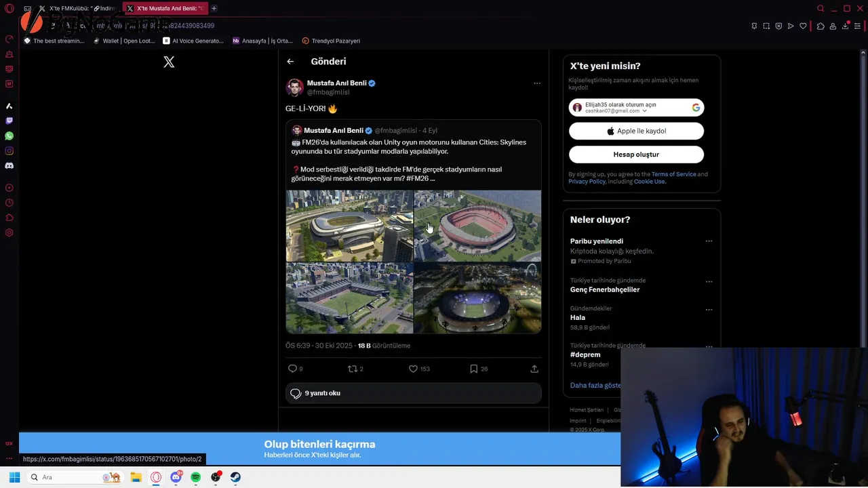
Task: Open the Aria AI sidebar icon
Action: click(9, 106)
